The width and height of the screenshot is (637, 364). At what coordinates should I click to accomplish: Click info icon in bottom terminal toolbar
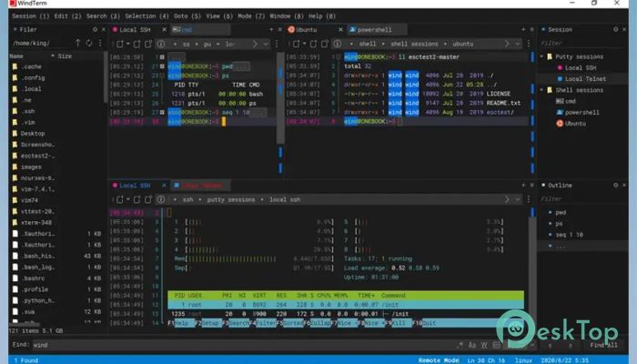pos(161,199)
